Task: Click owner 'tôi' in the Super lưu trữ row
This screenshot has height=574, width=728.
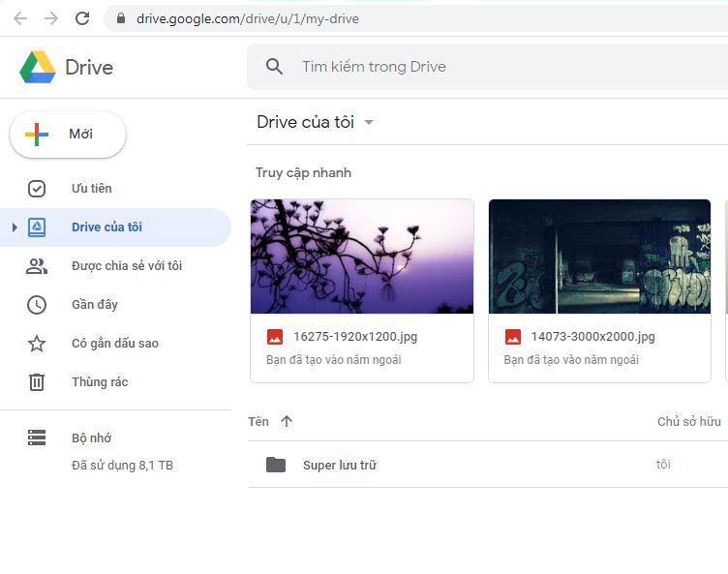Action: (x=663, y=465)
